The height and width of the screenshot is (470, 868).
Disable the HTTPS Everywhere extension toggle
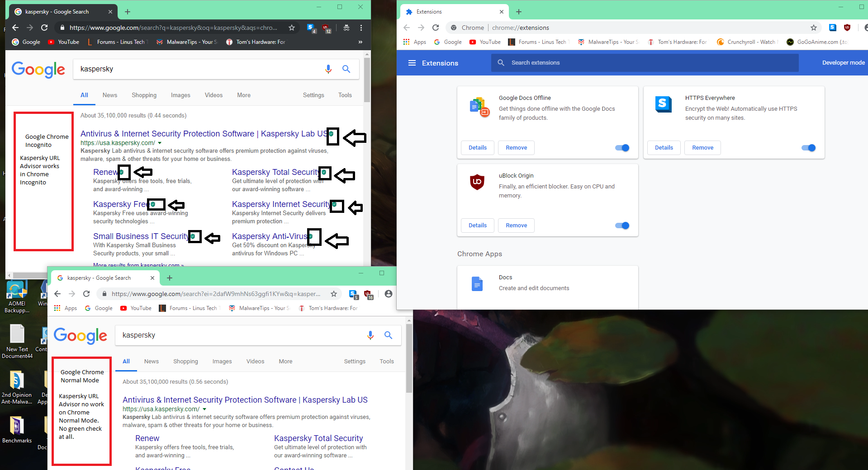click(x=809, y=148)
